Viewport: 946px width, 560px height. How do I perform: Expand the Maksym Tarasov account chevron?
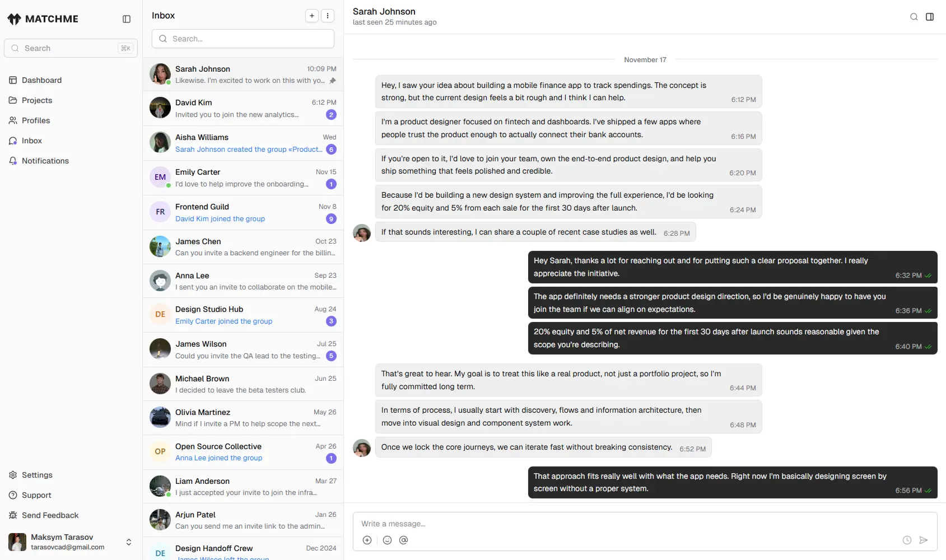click(x=128, y=542)
